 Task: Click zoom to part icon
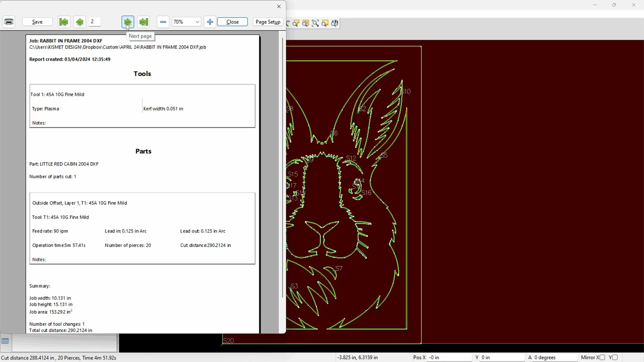tap(296, 23)
